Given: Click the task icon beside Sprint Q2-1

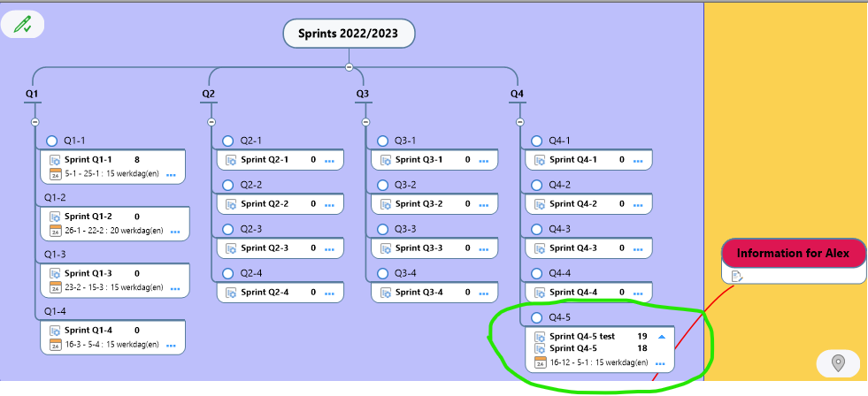Looking at the screenshot, I should tap(232, 160).
